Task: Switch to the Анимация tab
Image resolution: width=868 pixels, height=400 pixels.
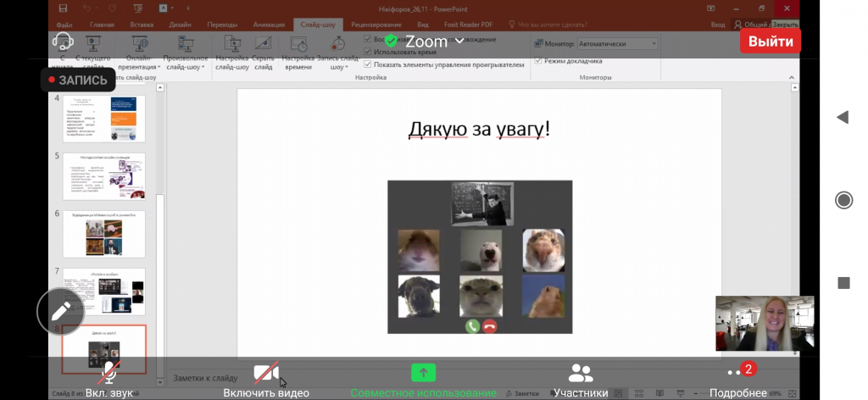Action: pyautogui.click(x=269, y=25)
